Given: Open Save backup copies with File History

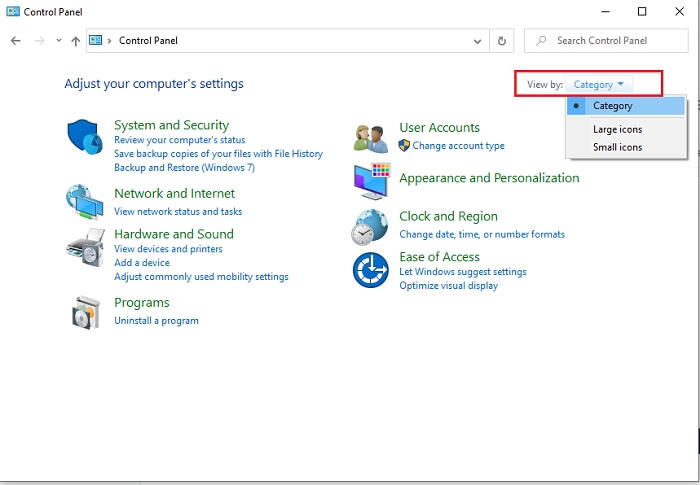Looking at the screenshot, I should 218,154.
